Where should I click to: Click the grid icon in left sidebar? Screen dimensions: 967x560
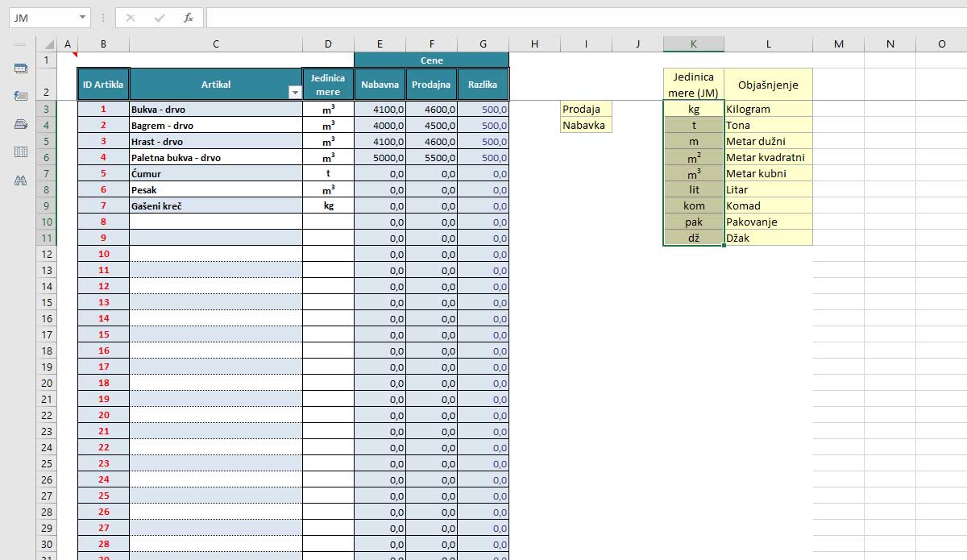click(x=21, y=151)
